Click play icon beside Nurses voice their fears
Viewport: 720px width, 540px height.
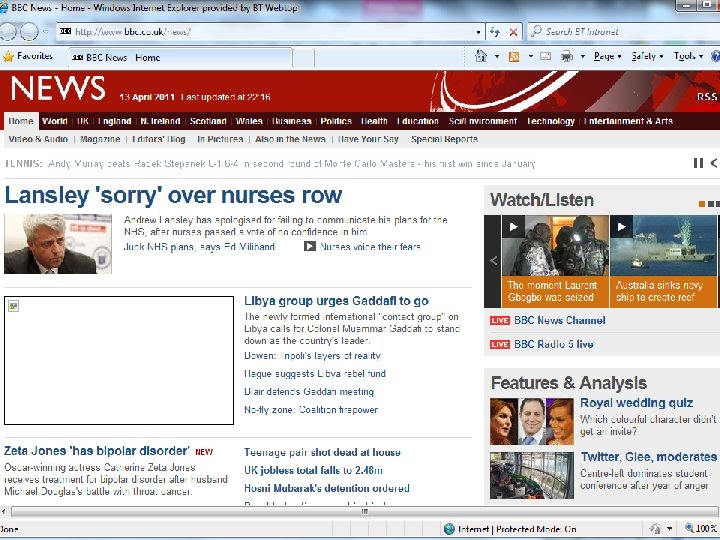[x=310, y=247]
